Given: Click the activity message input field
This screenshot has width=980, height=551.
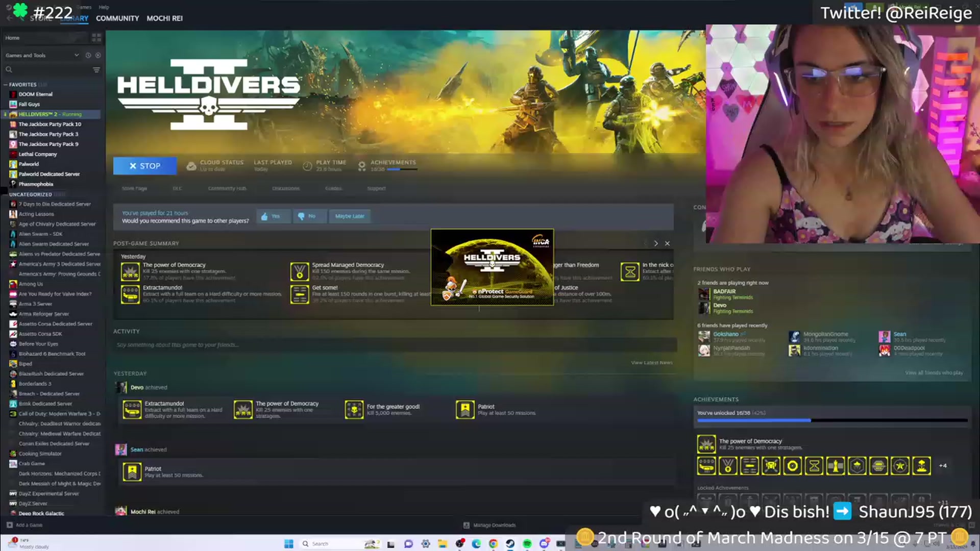Looking at the screenshot, I should (x=395, y=345).
